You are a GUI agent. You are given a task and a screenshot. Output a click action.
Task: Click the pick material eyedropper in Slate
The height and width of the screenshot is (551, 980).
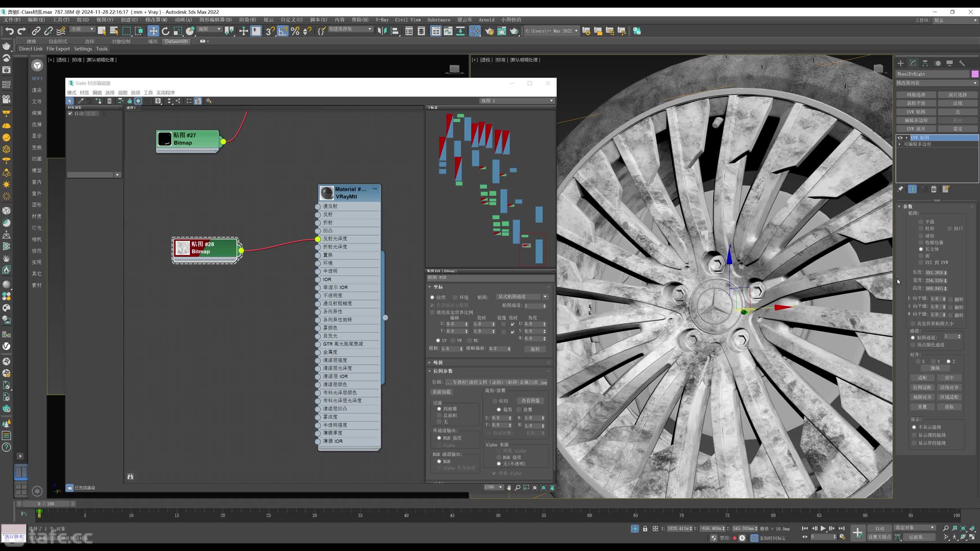click(x=81, y=101)
